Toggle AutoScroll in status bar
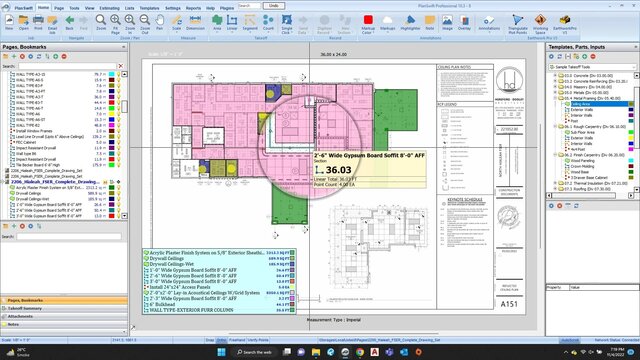 coord(570,340)
